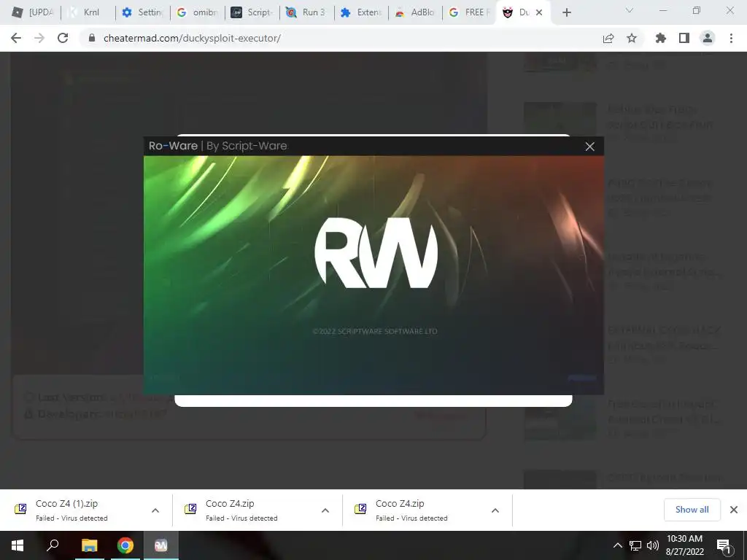Image resolution: width=747 pixels, height=560 pixels.
Task: Open the taskbar clock and date
Action: tap(684, 545)
